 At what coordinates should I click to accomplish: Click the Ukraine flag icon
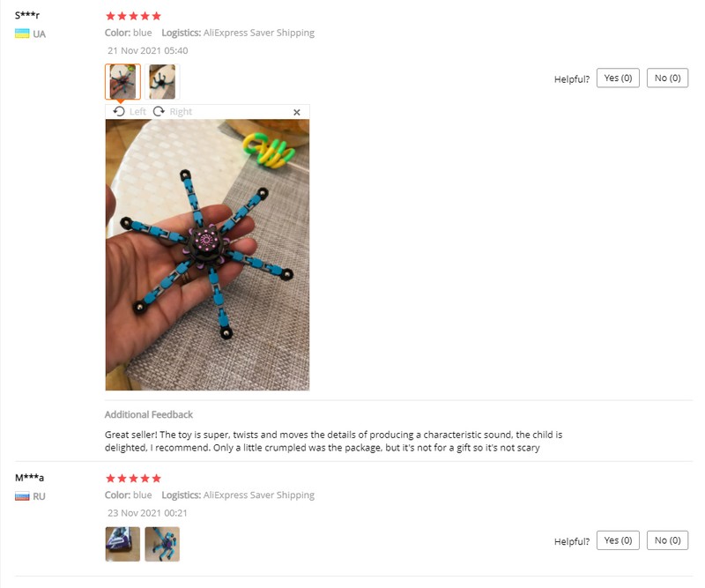click(x=22, y=33)
